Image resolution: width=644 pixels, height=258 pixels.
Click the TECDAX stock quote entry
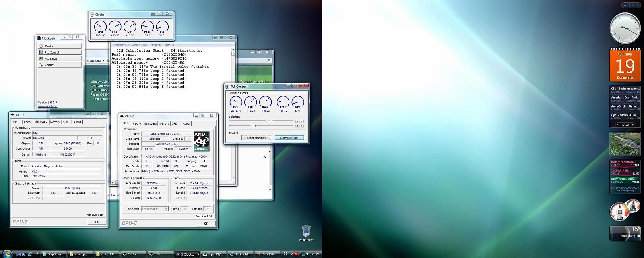[625, 172]
